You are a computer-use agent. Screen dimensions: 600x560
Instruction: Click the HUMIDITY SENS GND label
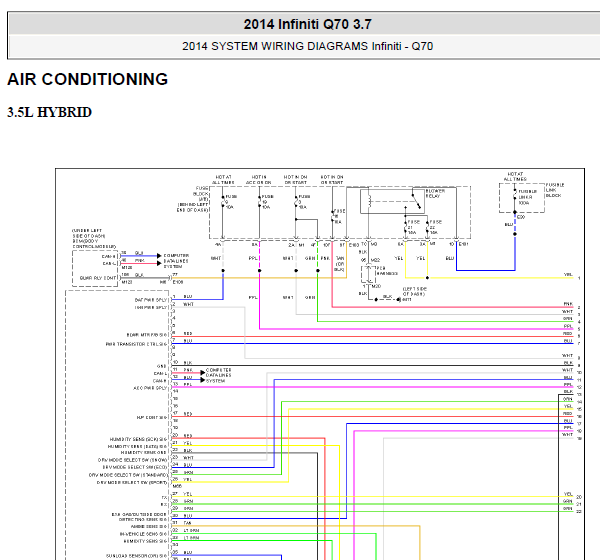tap(144, 453)
